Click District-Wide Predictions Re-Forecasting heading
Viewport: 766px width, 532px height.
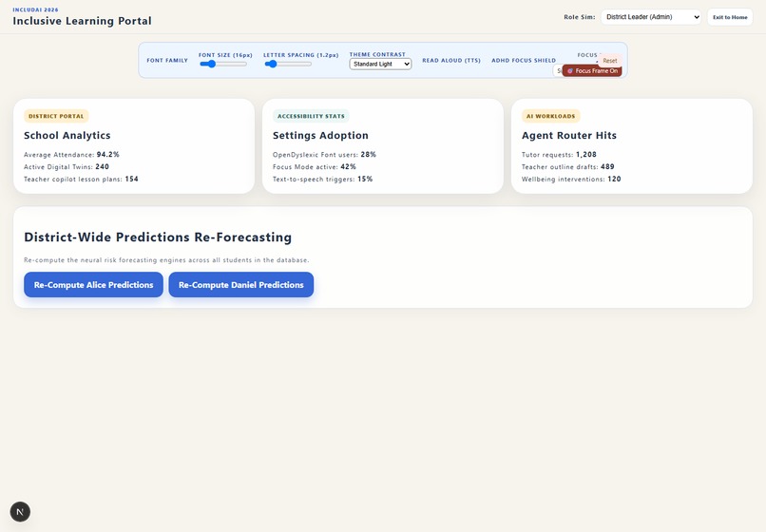[158, 237]
